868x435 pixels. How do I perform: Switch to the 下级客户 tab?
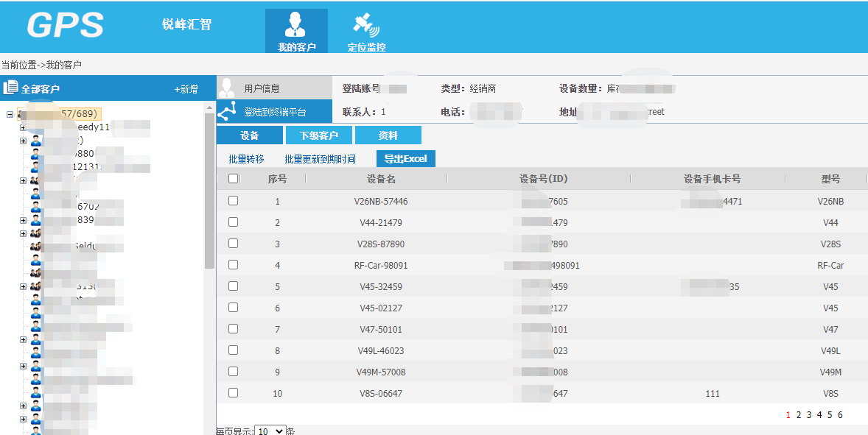tap(318, 135)
